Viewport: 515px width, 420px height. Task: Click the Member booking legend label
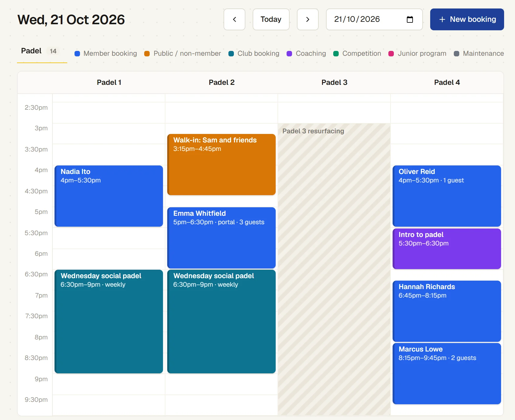pos(110,54)
